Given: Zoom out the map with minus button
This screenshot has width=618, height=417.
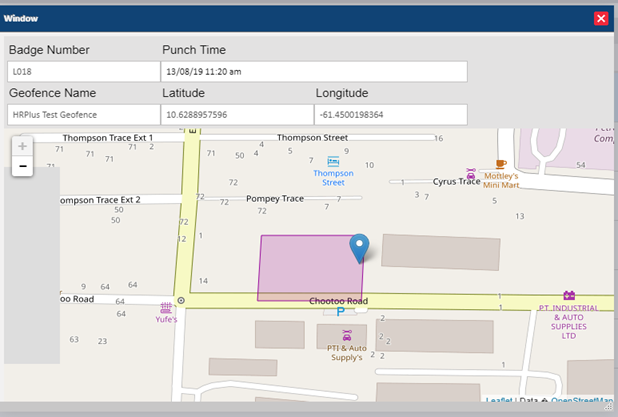Looking at the screenshot, I should 22,166.
